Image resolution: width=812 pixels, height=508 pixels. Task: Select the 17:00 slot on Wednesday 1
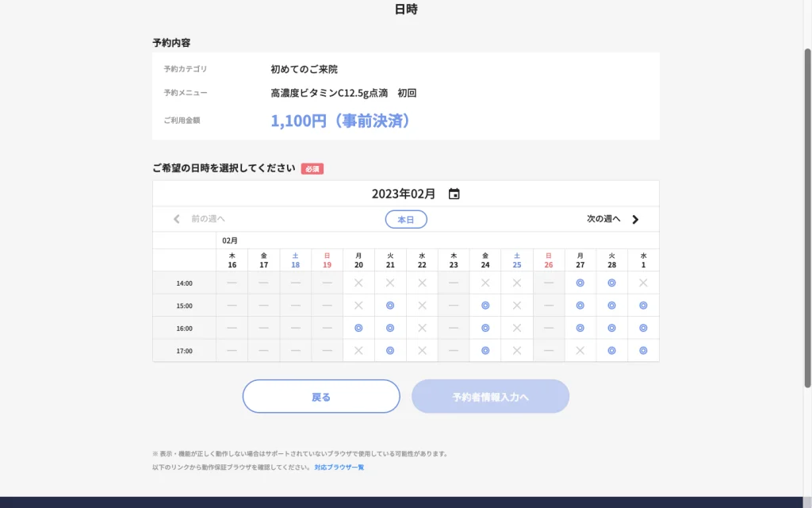click(643, 350)
